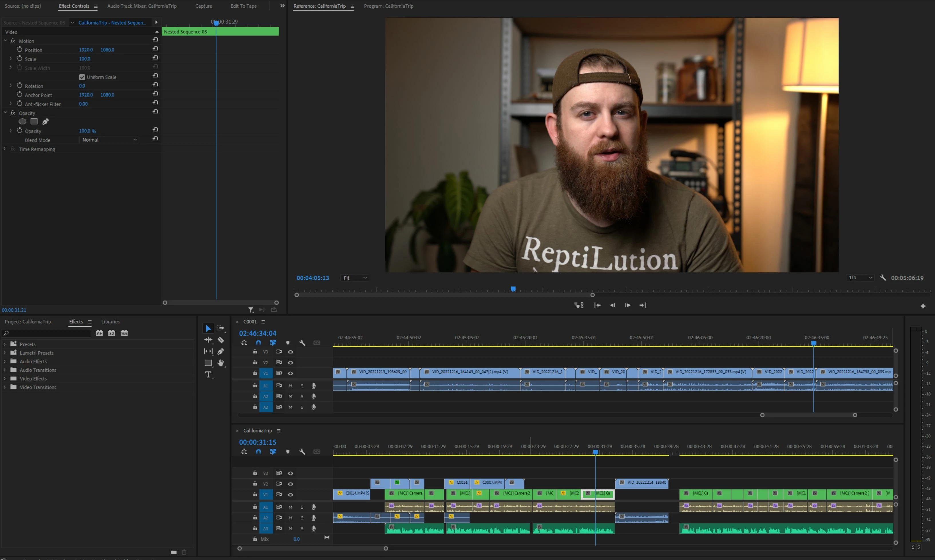Select the Ripple Edit tool
The height and width of the screenshot is (560, 935).
point(208,340)
